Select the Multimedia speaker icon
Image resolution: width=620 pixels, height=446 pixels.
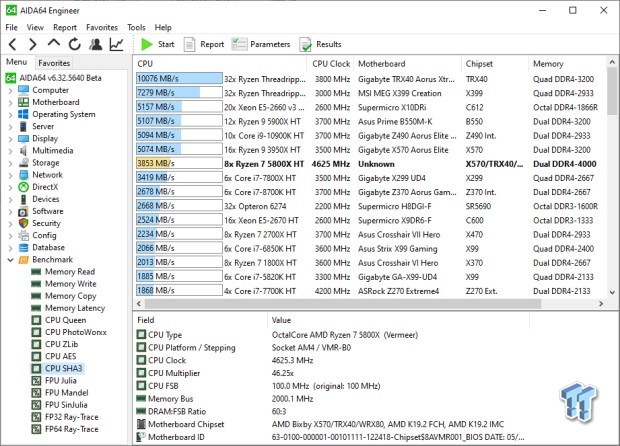[23, 151]
